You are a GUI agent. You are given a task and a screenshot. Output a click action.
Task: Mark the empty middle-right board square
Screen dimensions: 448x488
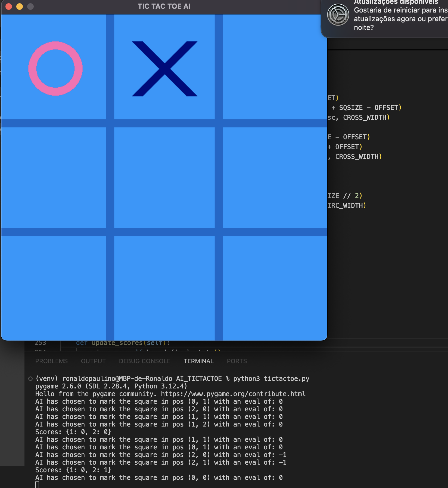[275, 178]
